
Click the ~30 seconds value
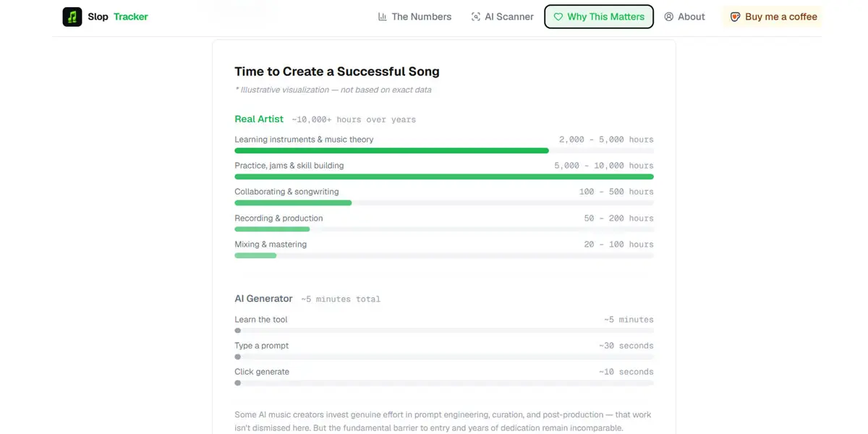tap(626, 346)
